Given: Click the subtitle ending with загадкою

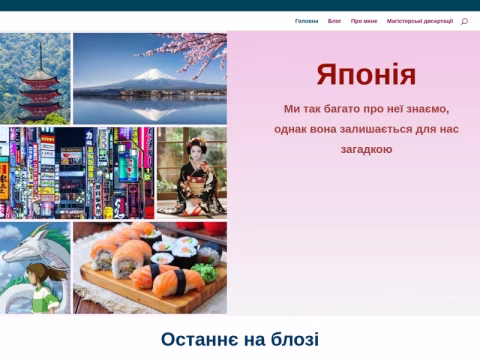Looking at the screenshot, I should coord(366,129).
